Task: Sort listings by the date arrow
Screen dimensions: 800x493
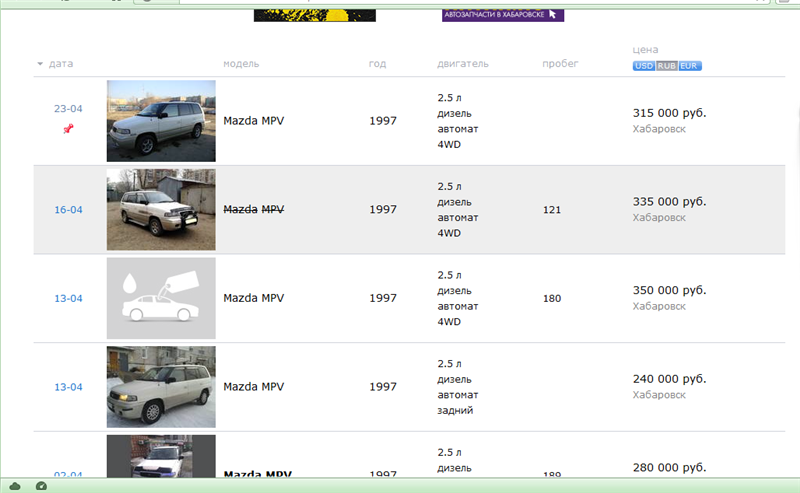Action: (40, 64)
